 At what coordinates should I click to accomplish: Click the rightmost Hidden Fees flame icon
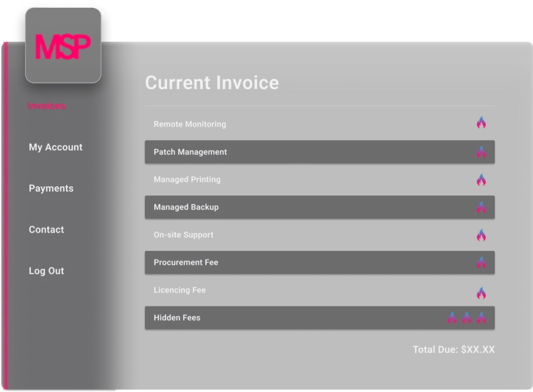click(x=481, y=318)
